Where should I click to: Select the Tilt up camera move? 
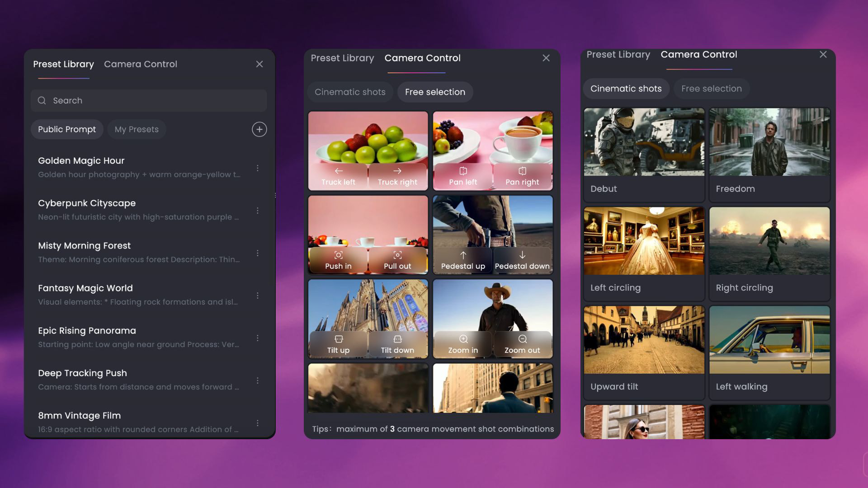pyautogui.click(x=338, y=345)
